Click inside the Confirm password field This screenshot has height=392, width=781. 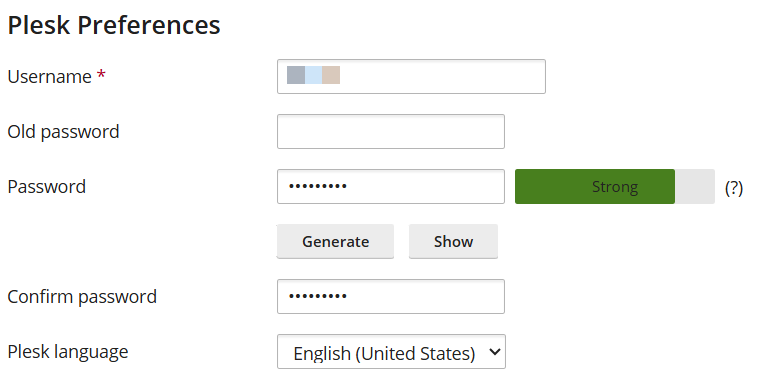391,297
